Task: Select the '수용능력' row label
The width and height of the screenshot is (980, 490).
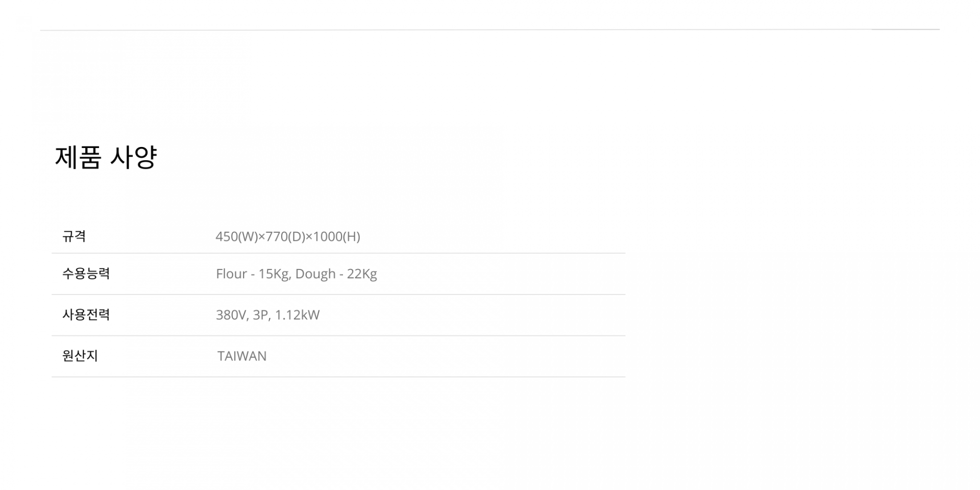Action: 86,274
